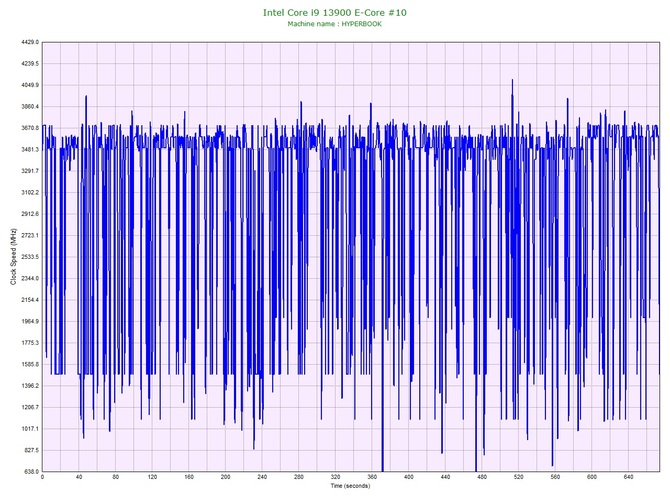Select the 'Machine name : HYPERBOOK' subtitle
The width and height of the screenshot is (670, 503).
(x=335, y=24)
